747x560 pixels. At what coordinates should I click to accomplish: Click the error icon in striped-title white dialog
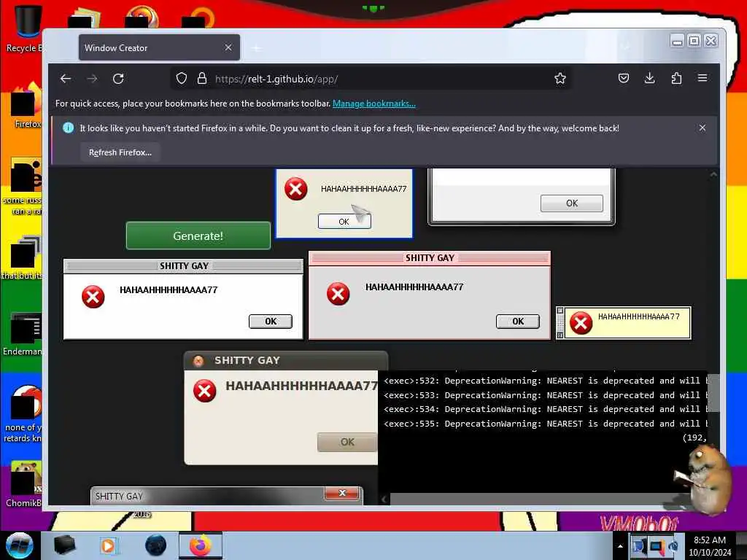93,297
